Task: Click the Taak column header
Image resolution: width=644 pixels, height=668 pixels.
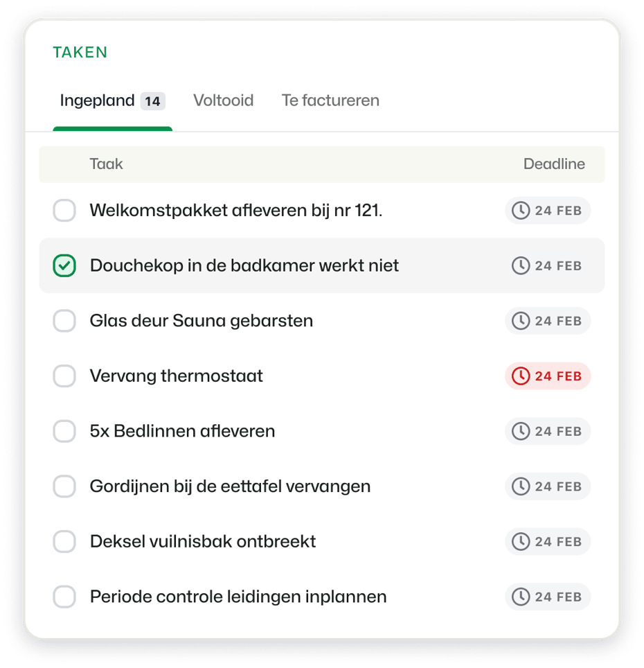Action: 106,164
